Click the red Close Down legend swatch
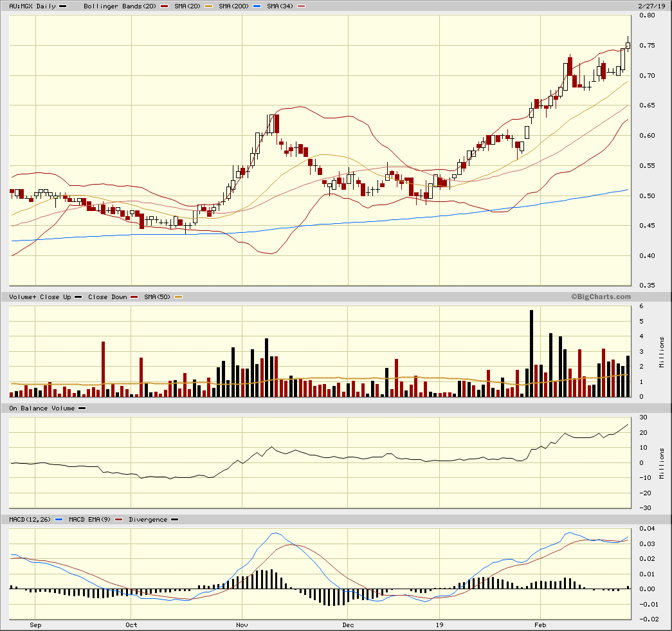This screenshot has width=672, height=631. tap(134, 297)
